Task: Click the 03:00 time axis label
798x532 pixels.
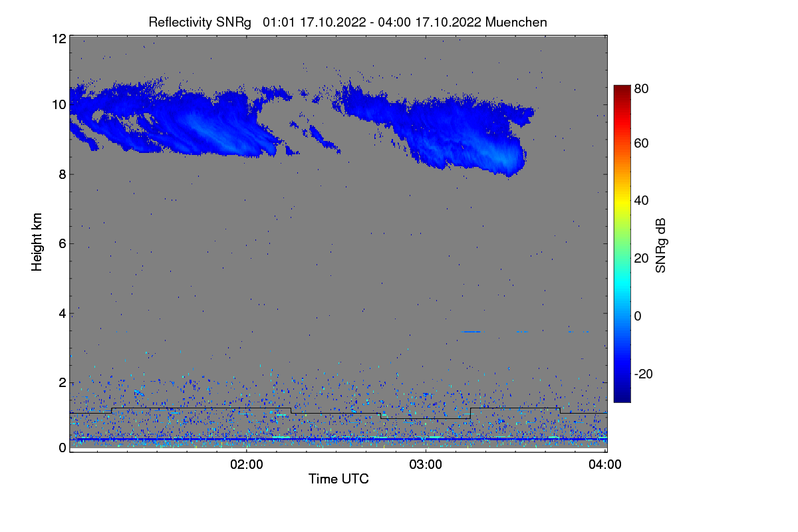Action: (x=426, y=465)
